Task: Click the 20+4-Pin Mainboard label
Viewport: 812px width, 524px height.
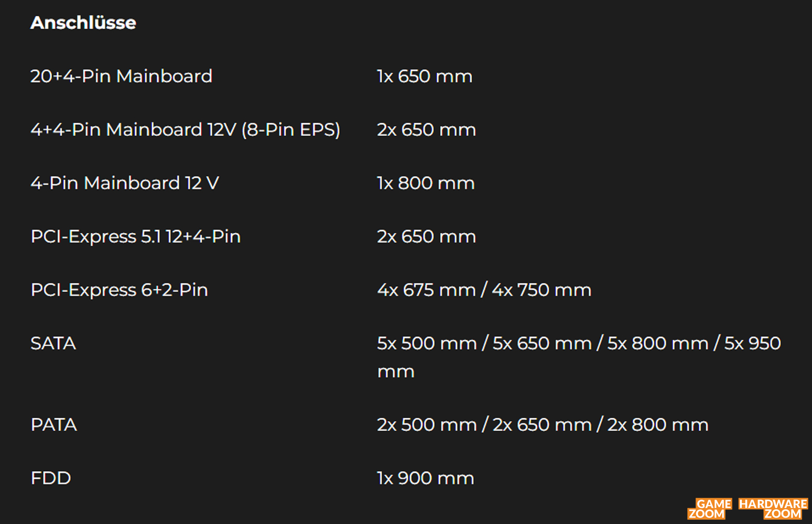Action: pos(122,77)
